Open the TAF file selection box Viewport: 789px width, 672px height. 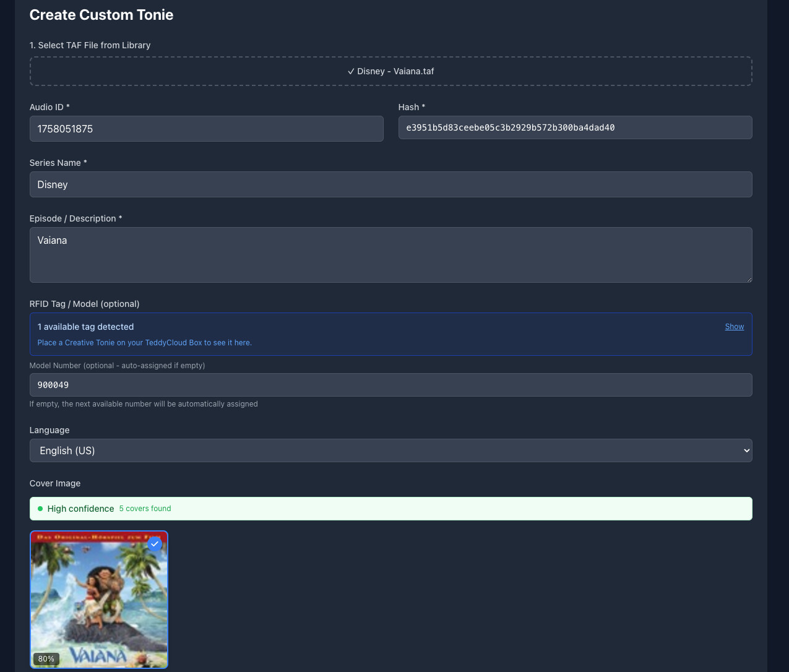[x=390, y=71]
